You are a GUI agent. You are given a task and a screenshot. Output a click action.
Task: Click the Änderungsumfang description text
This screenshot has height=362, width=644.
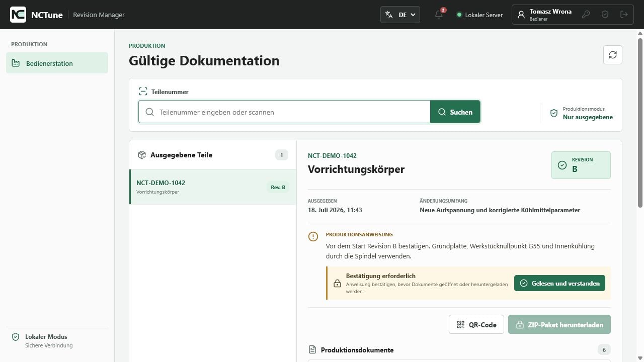(500, 210)
